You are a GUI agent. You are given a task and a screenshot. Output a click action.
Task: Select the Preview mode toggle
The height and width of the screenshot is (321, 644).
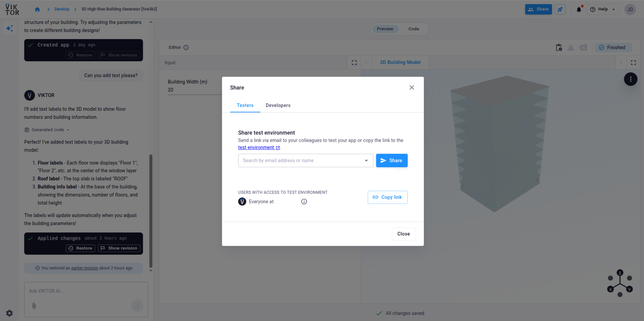(385, 29)
